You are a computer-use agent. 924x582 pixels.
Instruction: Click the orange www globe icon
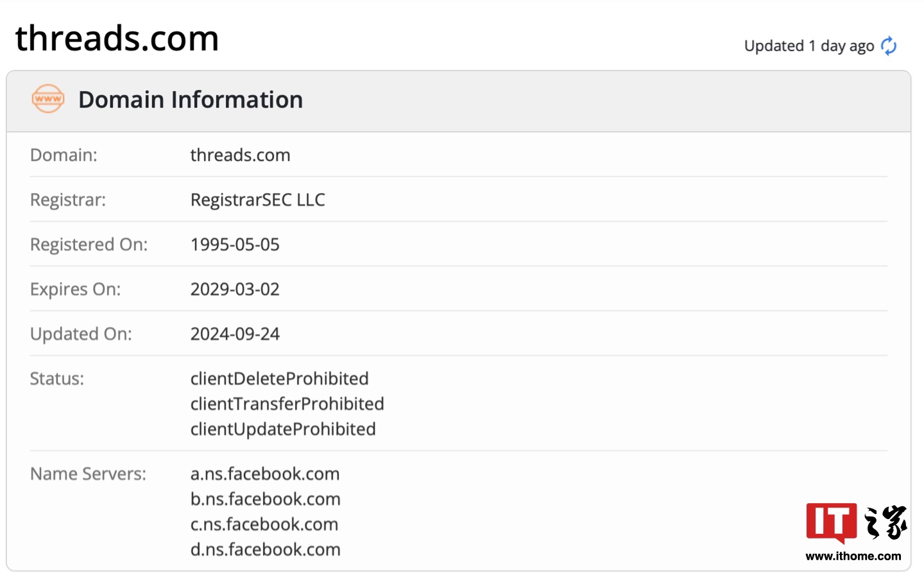[48, 99]
